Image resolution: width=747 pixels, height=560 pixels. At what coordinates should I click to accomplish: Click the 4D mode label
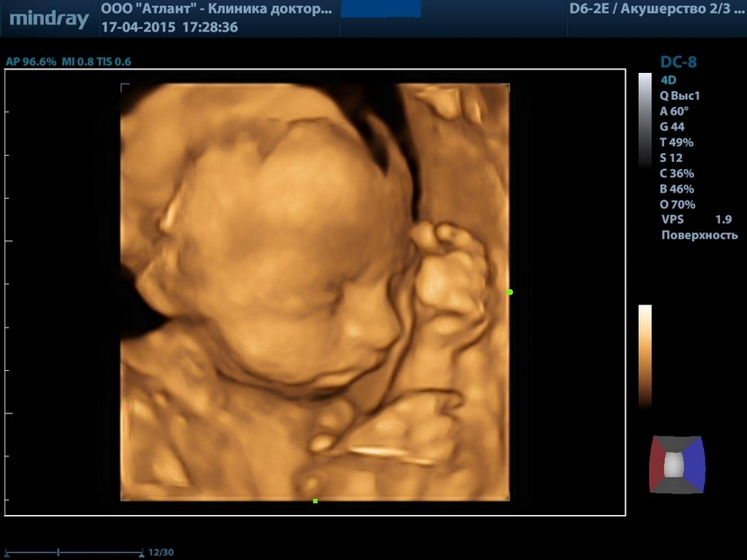pyautogui.click(x=668, y=80)
